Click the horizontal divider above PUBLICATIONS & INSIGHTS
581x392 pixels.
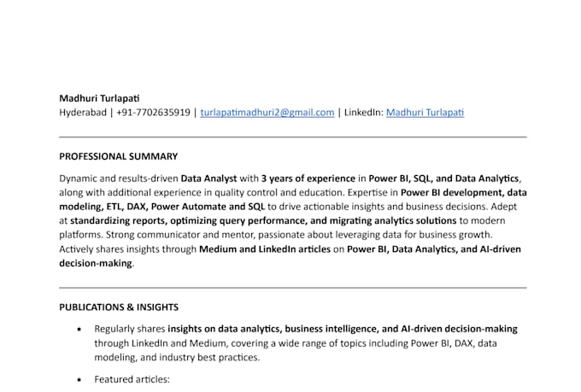coord(292,288)
